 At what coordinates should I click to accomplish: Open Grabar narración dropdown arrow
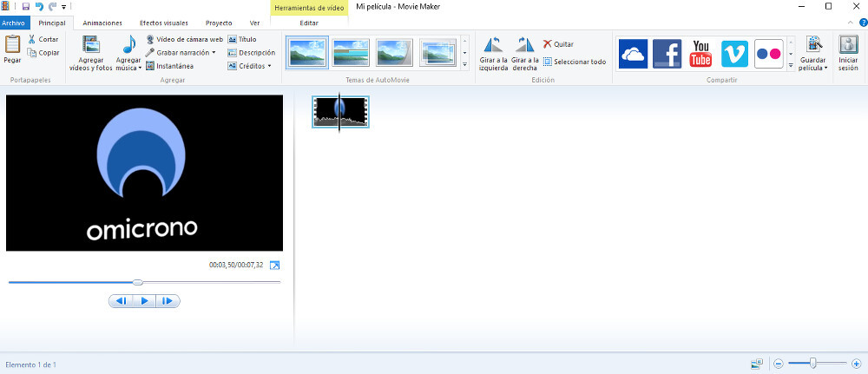(x=214, y=53)
